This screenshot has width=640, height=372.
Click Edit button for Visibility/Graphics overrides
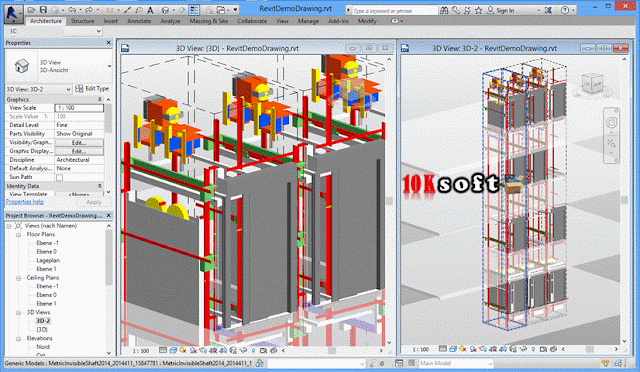click(x=79, y=143)
